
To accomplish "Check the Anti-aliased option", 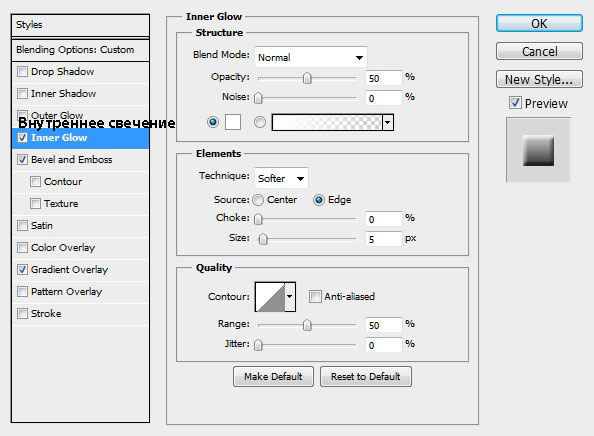I will pyautogui.click(x=315, y=296).
